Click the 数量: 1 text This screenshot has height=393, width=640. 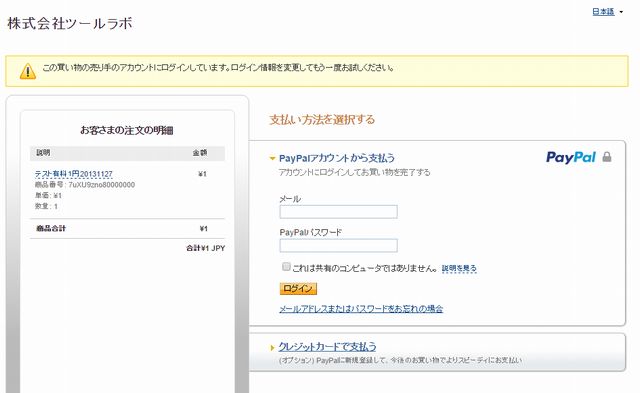(x=46, y=206)
